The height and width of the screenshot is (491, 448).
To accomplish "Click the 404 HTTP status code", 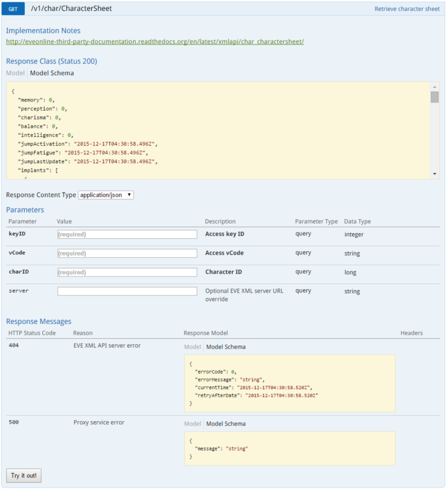I will pos(13,345).
